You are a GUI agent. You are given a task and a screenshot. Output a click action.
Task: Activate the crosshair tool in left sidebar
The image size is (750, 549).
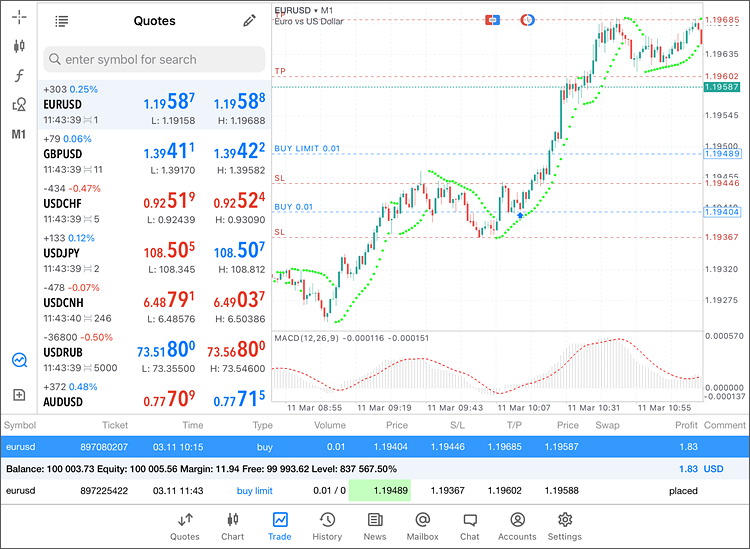pos(19,16)
